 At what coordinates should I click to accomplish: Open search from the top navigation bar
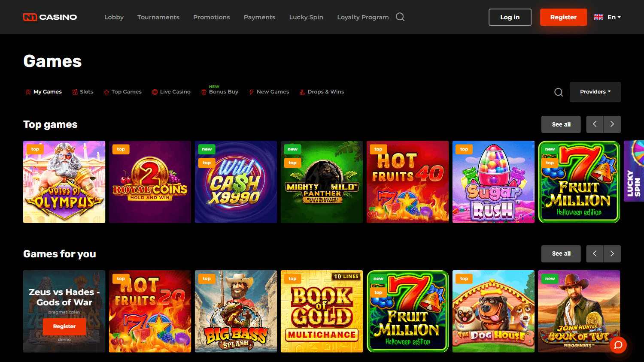click(x=400, y=17)
